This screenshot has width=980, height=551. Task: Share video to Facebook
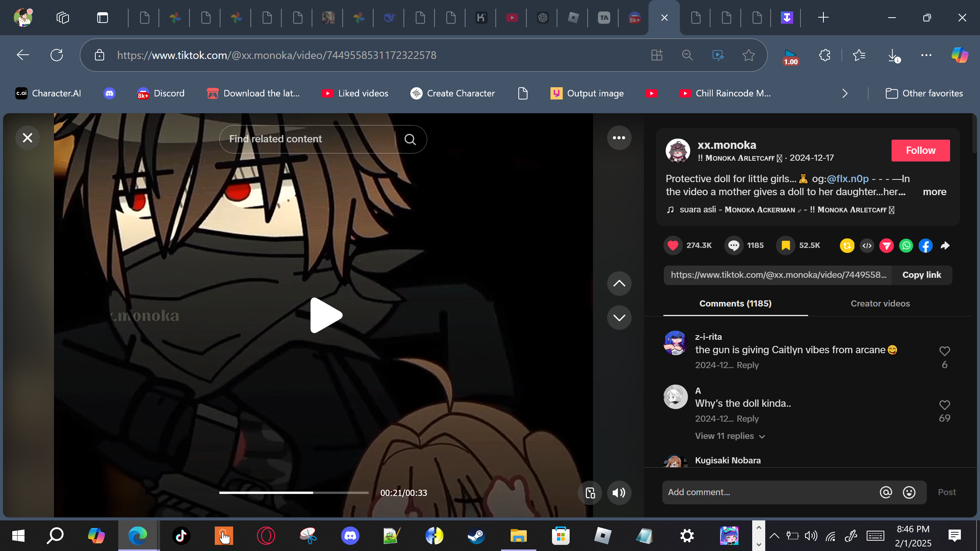(x=926, y=246)
